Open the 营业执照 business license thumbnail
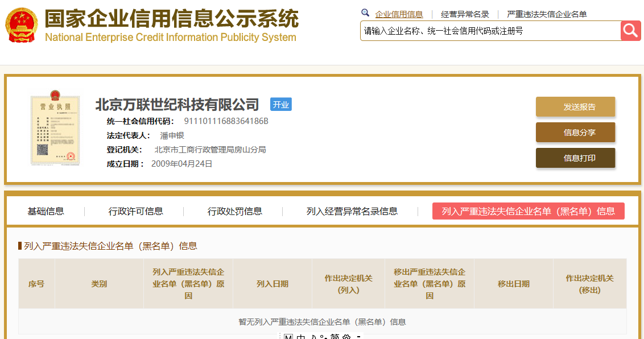The width and height of the screenshot is (644, 339). point(55,127)
